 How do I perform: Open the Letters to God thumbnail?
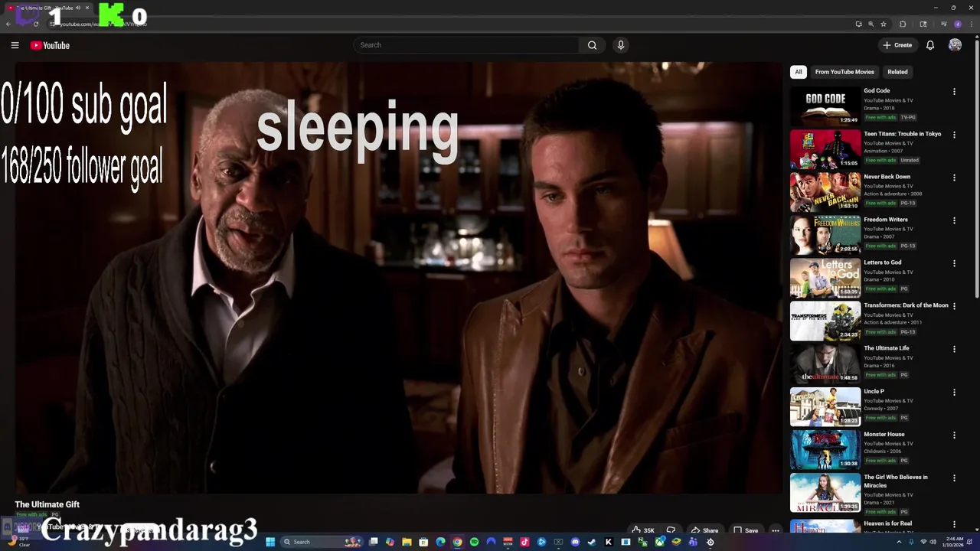point(825,277)
